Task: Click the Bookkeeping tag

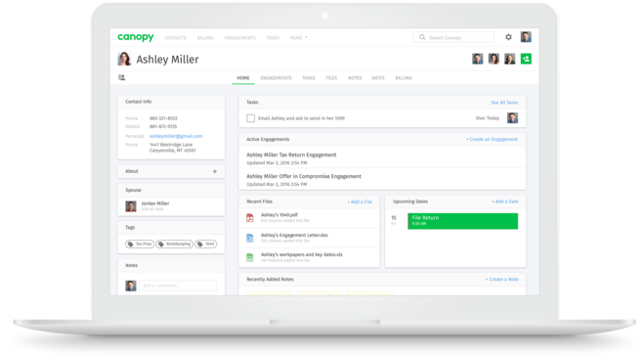Action: click(x=175, y=244)
